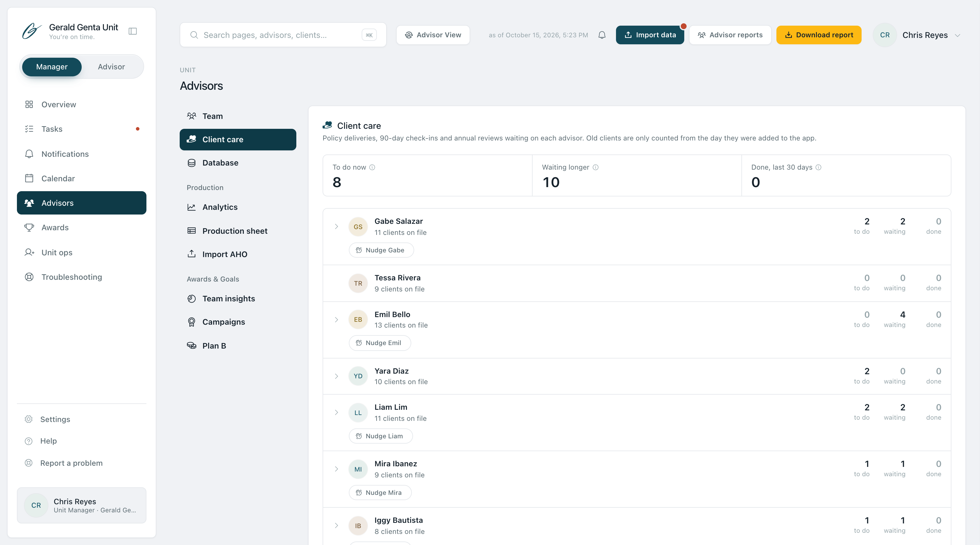The height and width of the screenshot is (545, 980).
Task: Open the Team sub-page
Action: tap(238, 116)
